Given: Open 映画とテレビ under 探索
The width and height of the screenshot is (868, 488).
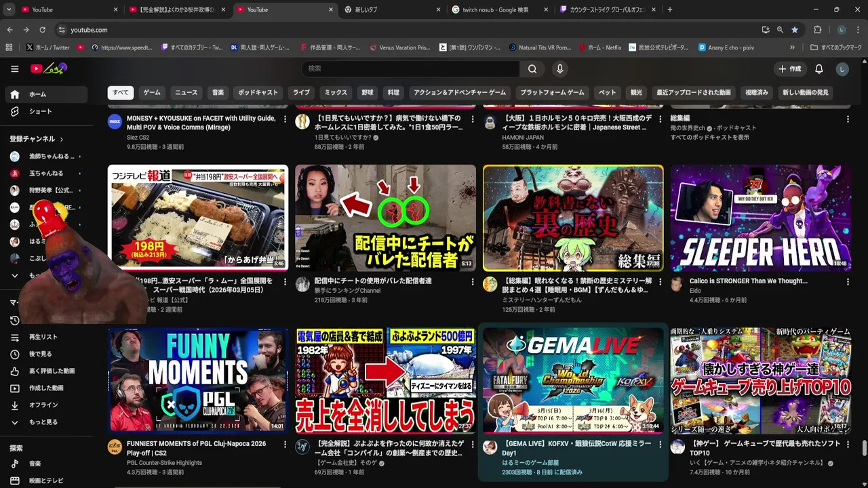Looking at the screenshot, I should 45,481.
